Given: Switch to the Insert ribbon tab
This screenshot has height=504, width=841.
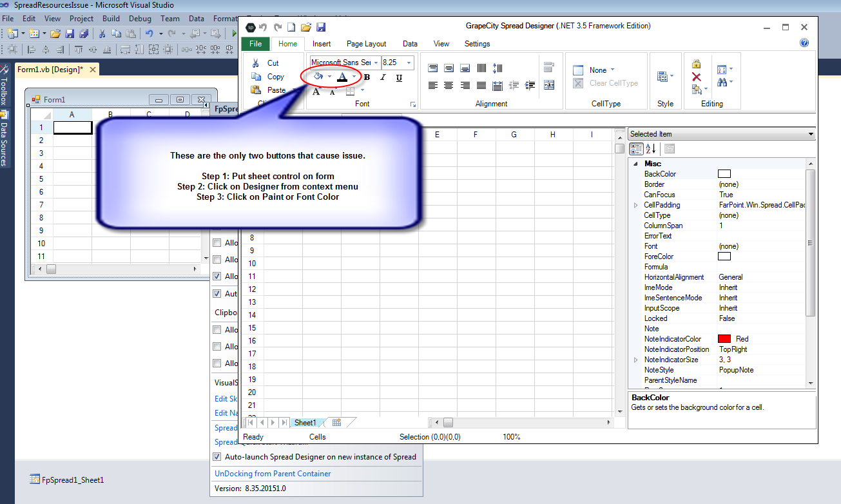Looking at the screenshot, I should pyautogui.click(x=322, y=44).
